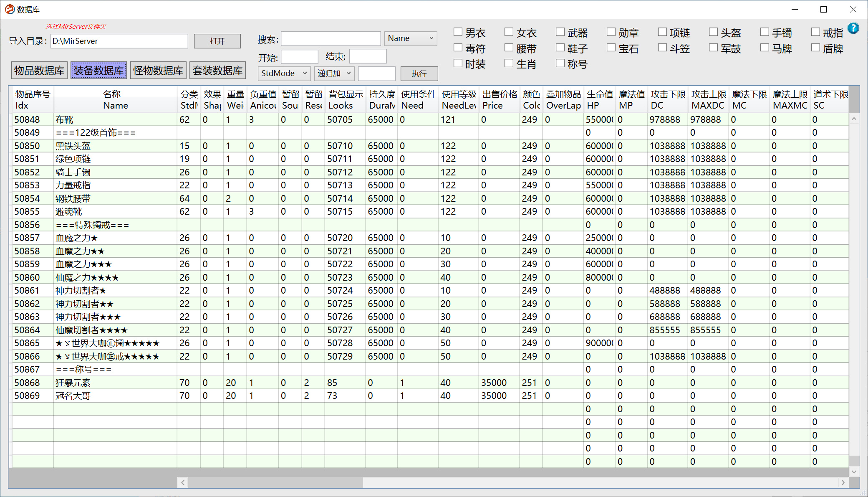Click the 冠名大哥 name cell
868x497 pixels.
coord(115,396)
